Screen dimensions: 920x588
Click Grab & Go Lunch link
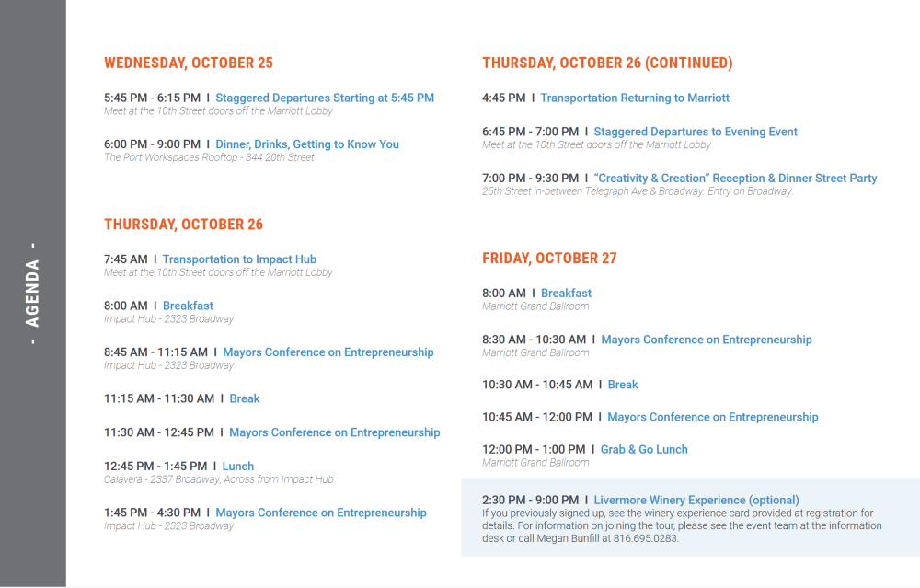click(644, 449)
